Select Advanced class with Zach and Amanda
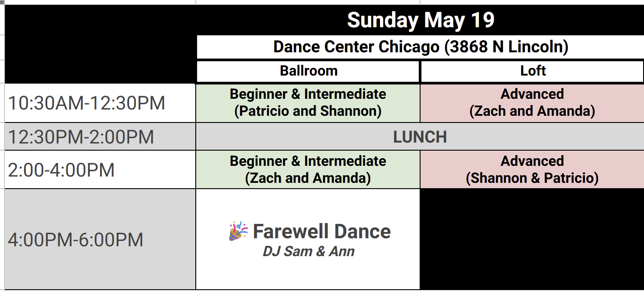Screen dimensions: 644x291 (532, 103)
